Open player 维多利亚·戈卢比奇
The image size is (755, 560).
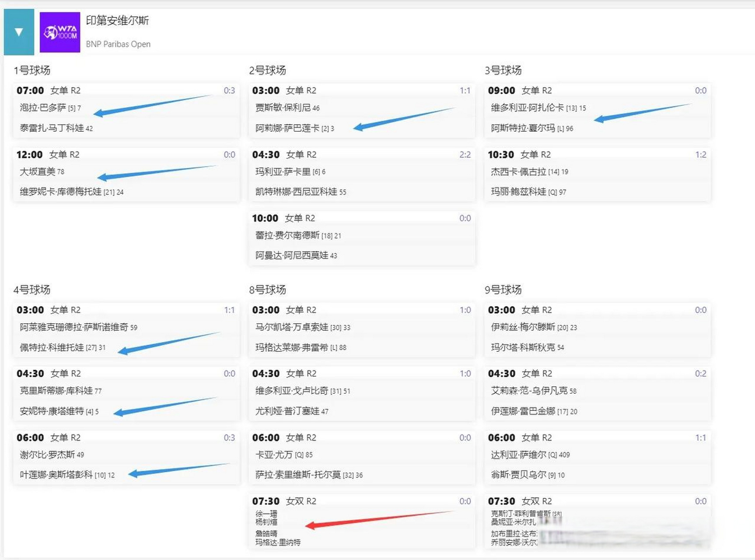292,391
